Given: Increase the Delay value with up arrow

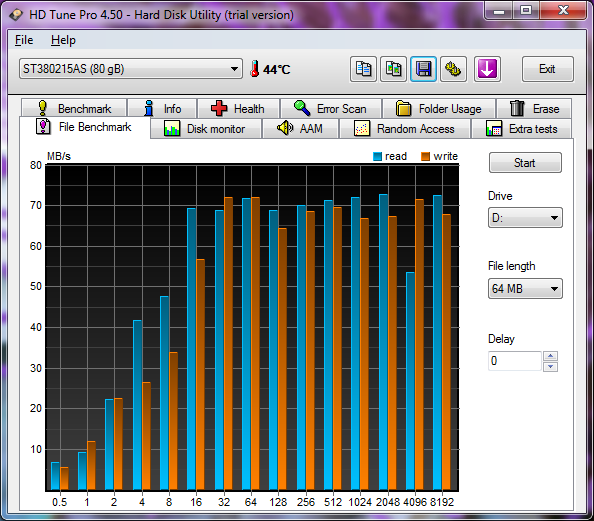Looking at the screenshot, I should coord(550,356).
